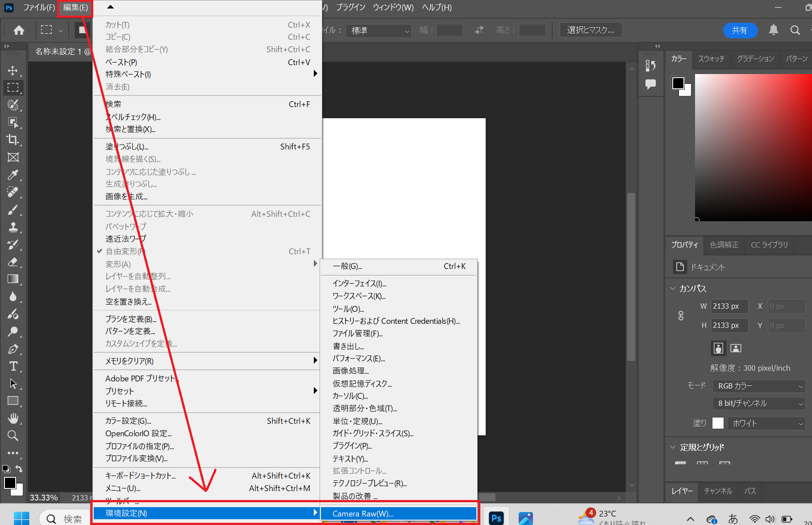Viewport: 812px width, 525px height.
Task: Select the Rectangle shape tool
Action: pyautogui.click(x=13, y=401)
